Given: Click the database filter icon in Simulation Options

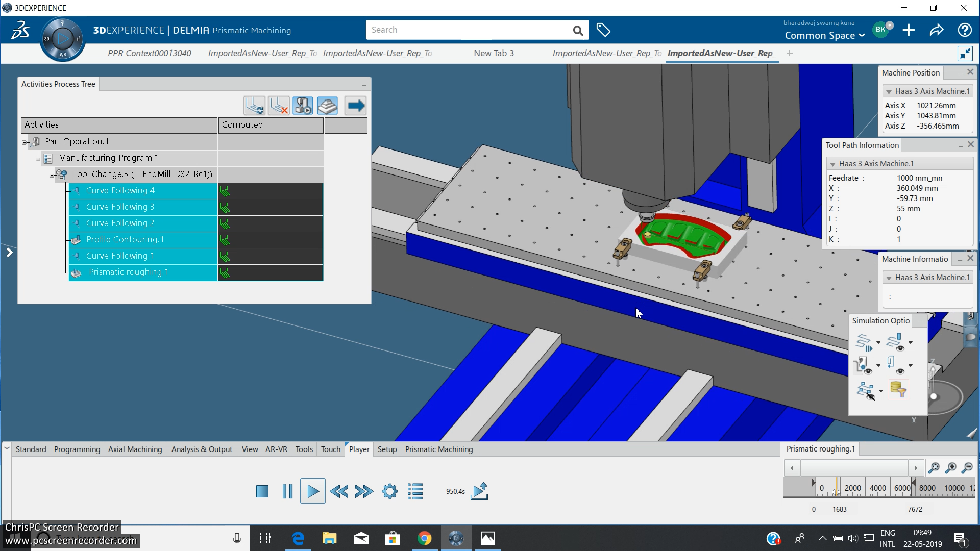Looking at the screenshot, I should click(x=898, y=389).
